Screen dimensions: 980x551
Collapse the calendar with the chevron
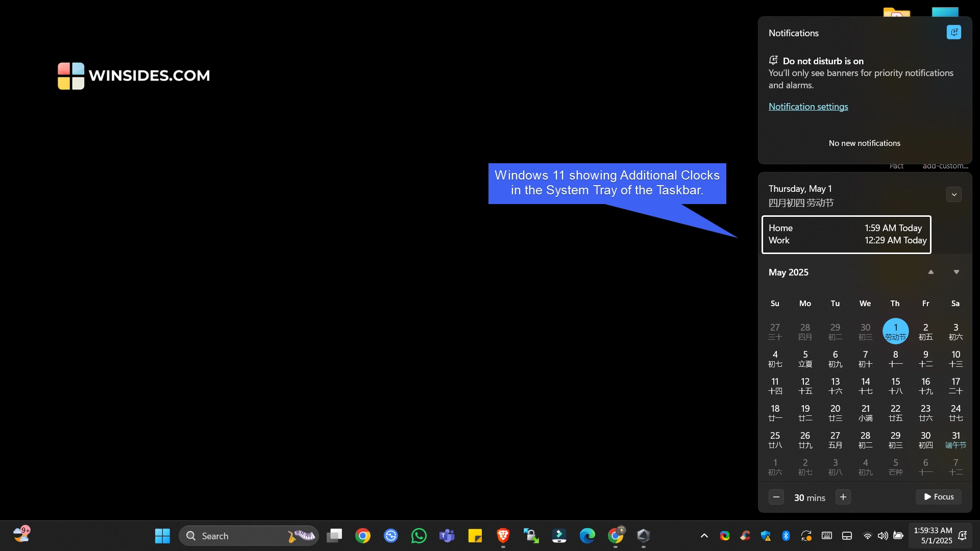(x=954, y=194)
